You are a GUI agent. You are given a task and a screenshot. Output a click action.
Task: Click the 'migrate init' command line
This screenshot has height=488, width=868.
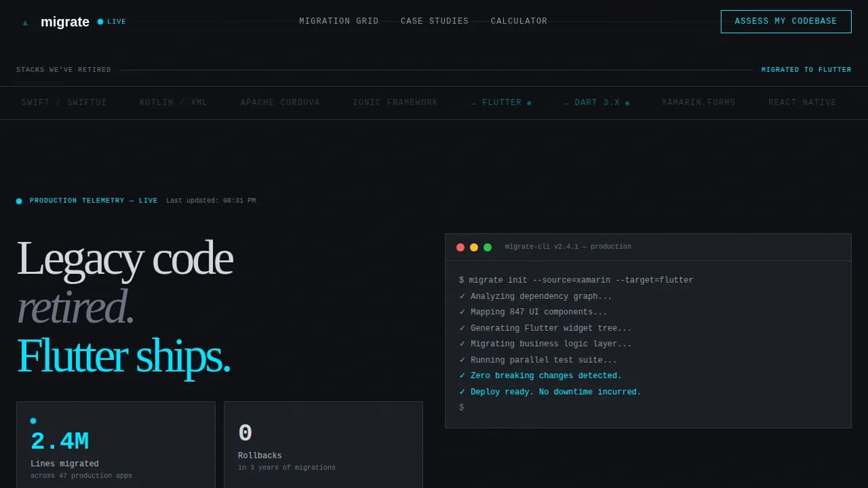coord(576,281)
